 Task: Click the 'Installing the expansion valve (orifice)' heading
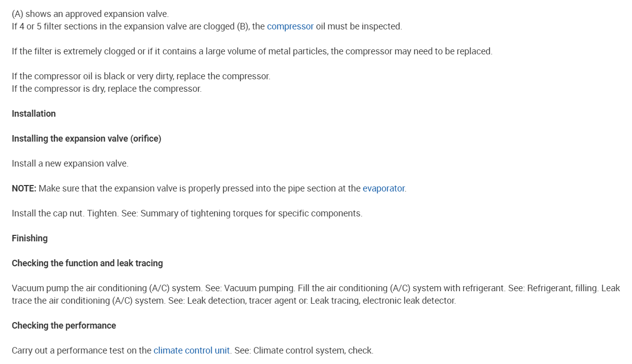coord(86,139)
